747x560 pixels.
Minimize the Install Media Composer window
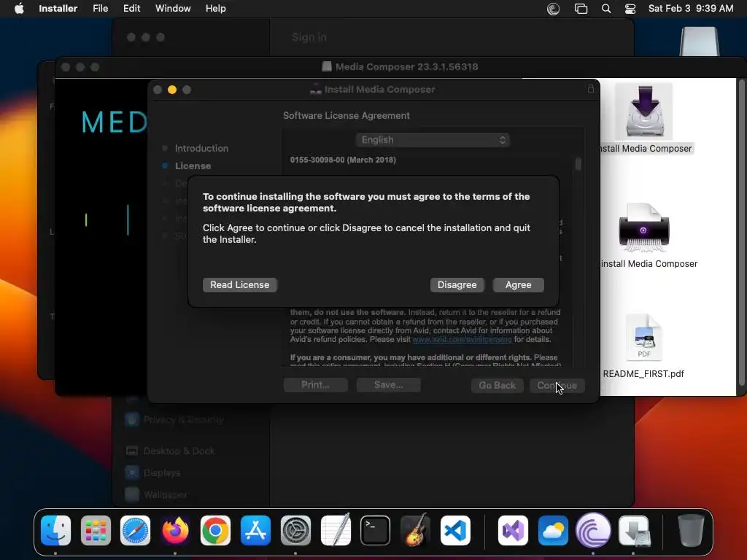point(172,90)
